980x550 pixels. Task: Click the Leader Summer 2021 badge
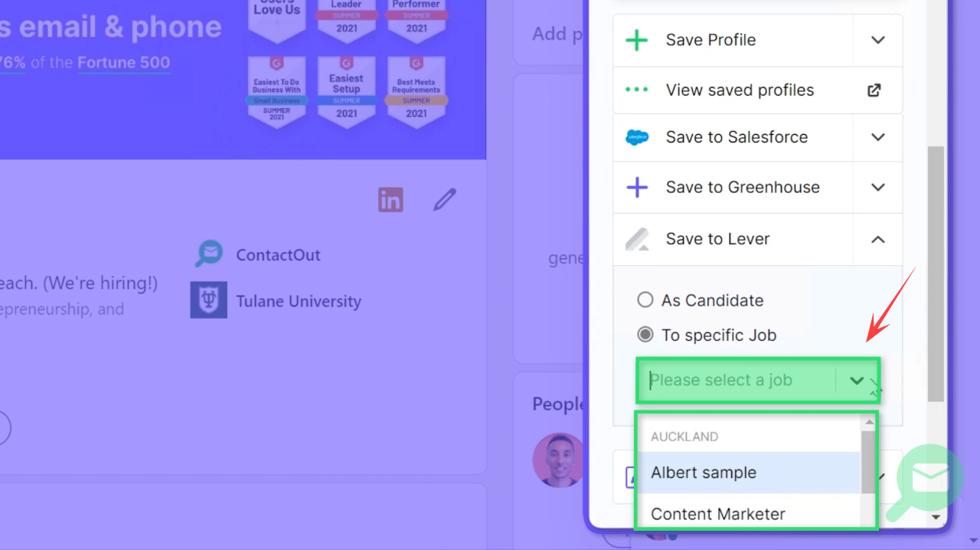346,21
